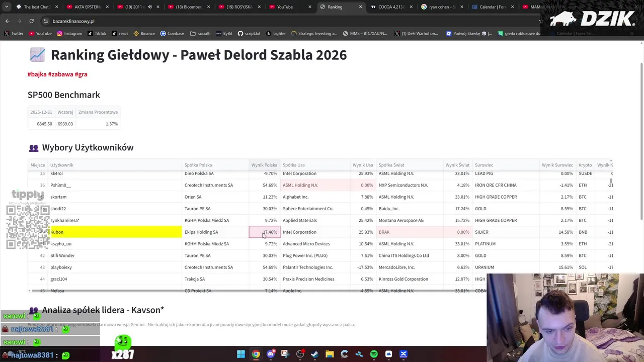Click the address bar URL field
Screen dimensions: 644x362
point(282,21)
